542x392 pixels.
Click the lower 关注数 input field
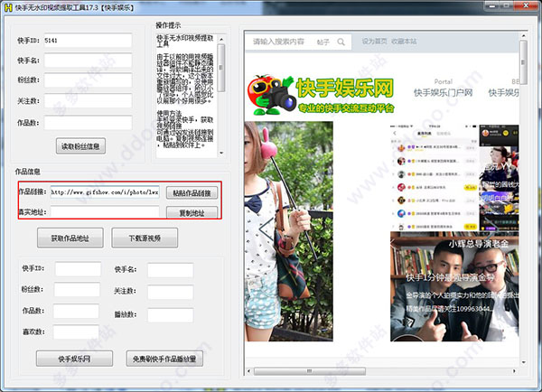[x=171, y=292]
